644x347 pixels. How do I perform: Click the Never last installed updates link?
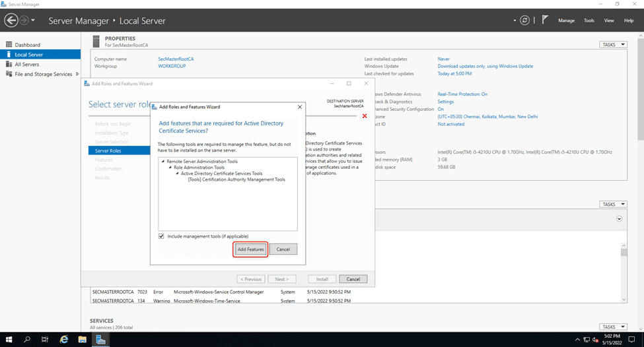pos(444,59)
